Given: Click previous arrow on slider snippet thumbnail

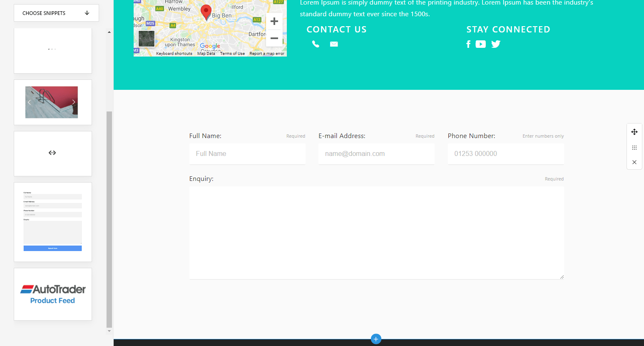Looking at the screenshot, I should [x=29, y=102].
